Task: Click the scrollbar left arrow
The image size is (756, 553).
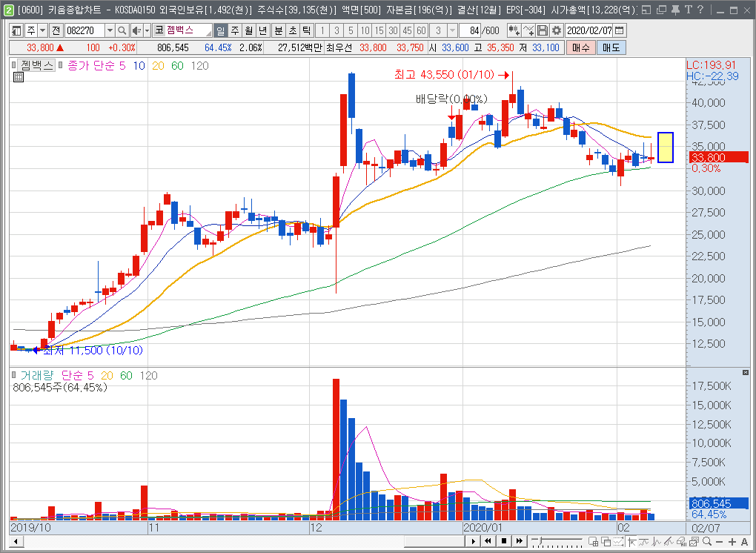Action: [16, 541]
